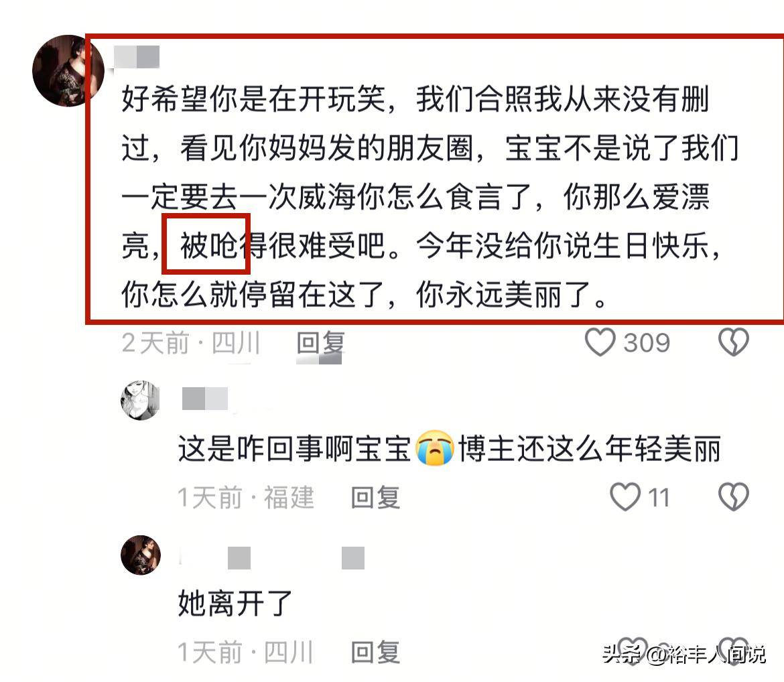Select the main comment text starting '好希望你是在开玩笑'

[430, 196]
